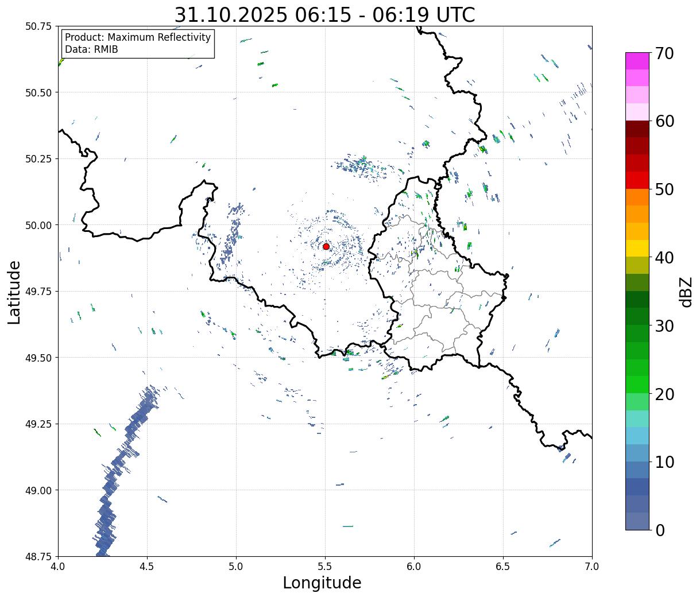Click the red radar location marker
700x597 pixels.
[x=326, y=246]
